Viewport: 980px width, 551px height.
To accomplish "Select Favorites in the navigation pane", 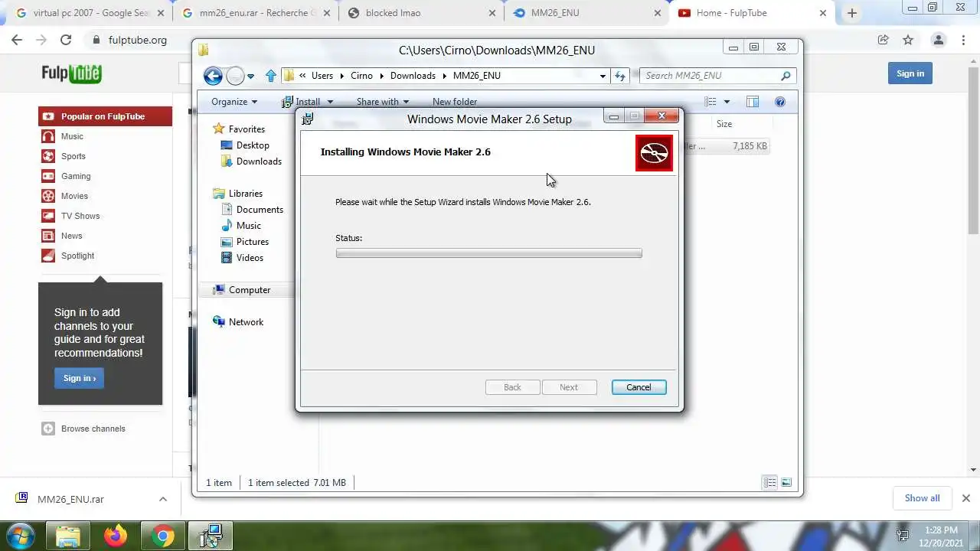I will coord(246,129).
